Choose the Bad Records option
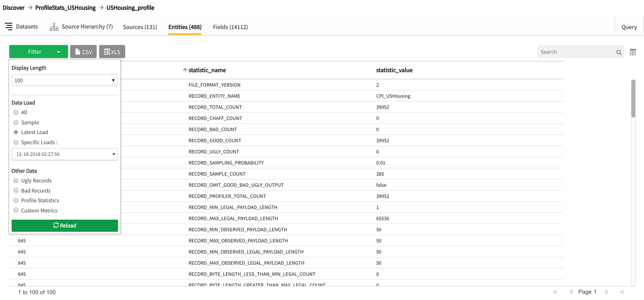This screenshot has height=300, width=644. [x=16, y=190]
